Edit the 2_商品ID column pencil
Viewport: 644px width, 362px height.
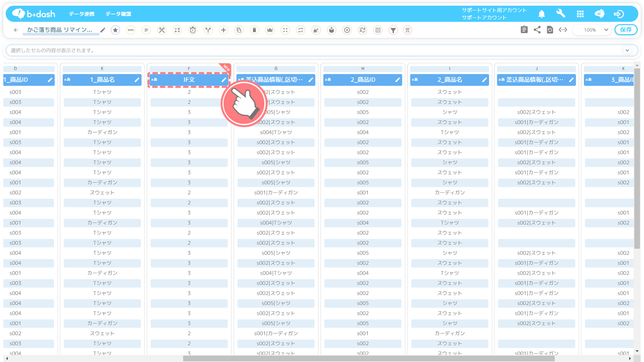tap(398, 80)
